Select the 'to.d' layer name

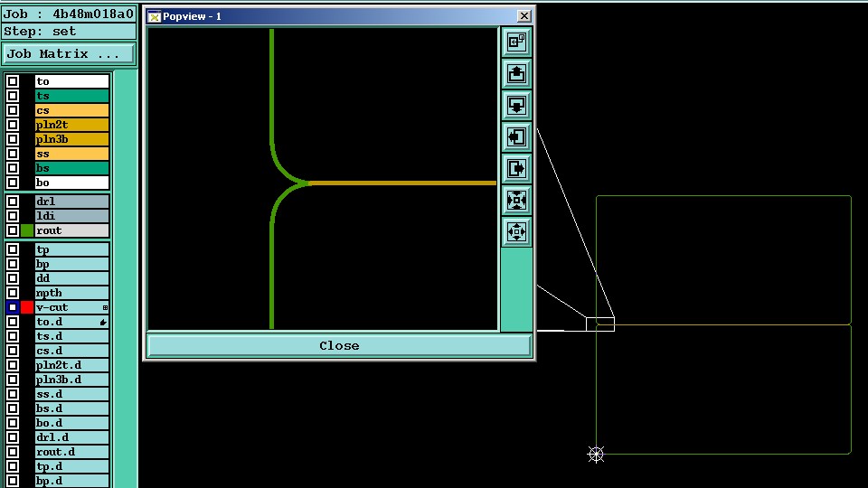coord(72,322)
